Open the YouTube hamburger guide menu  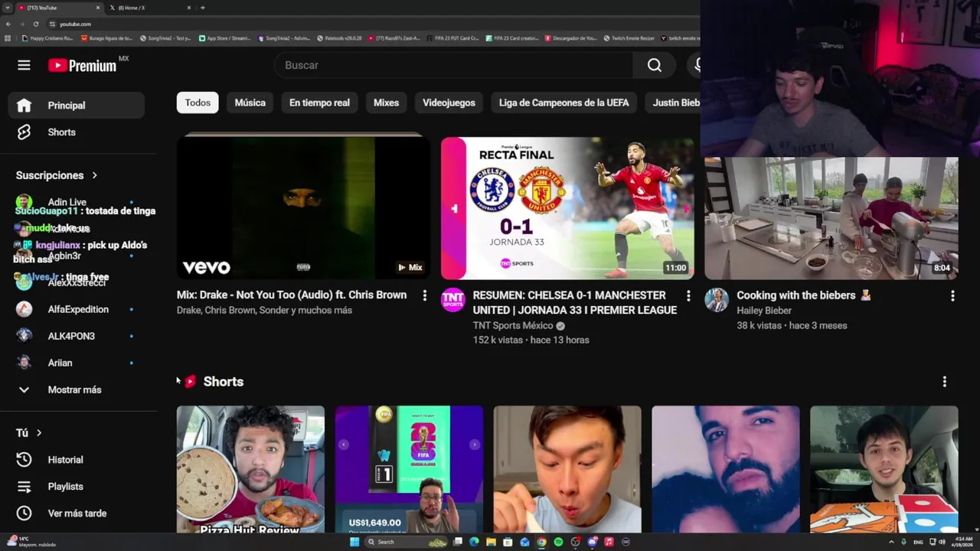tap(24, 65)
